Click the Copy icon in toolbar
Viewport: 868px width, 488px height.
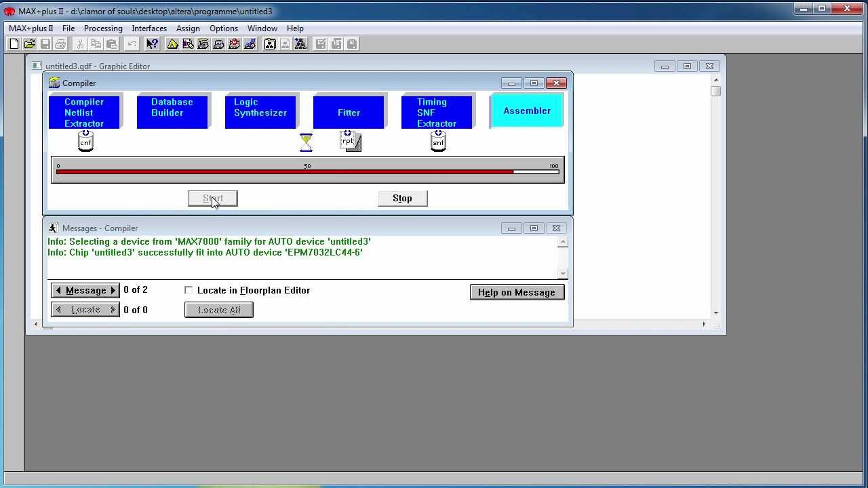point(96,44)
